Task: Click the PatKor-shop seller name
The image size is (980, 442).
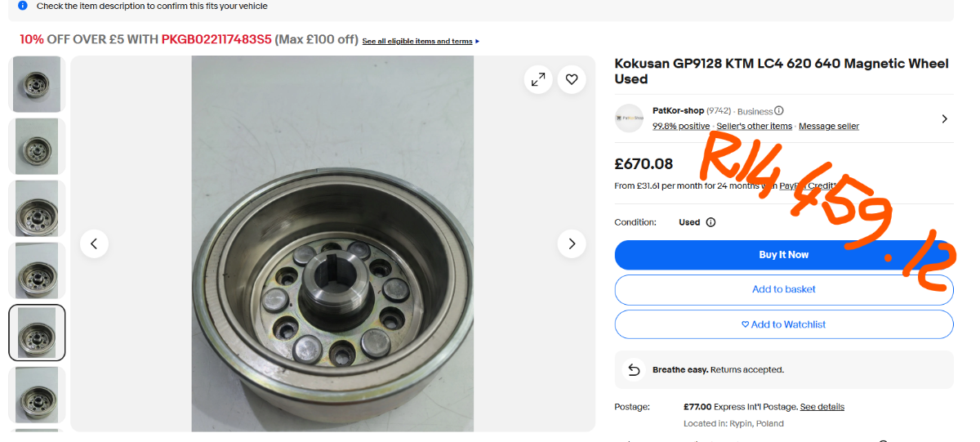Action: pyautogui.click(x=678, y=111)
